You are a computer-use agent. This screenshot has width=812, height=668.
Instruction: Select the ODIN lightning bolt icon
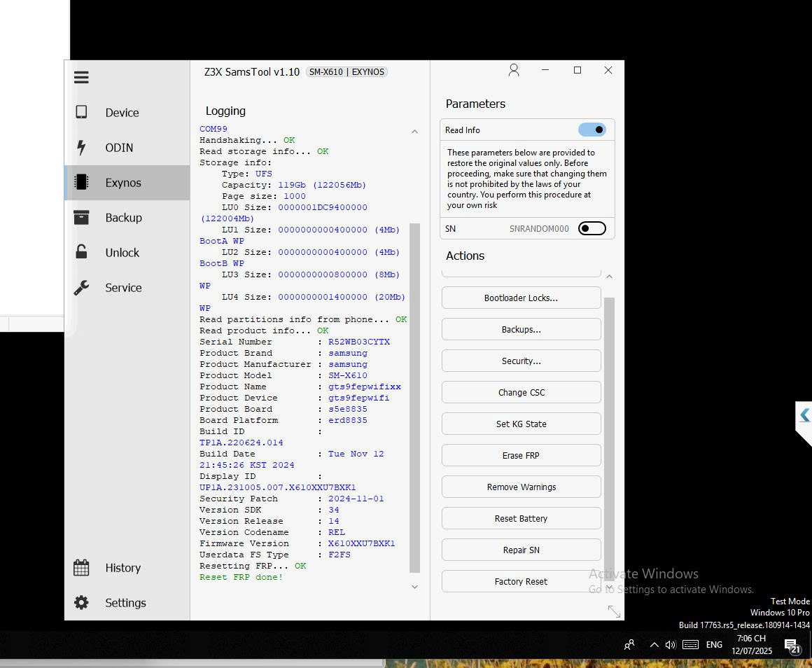(x=81, y=147)
